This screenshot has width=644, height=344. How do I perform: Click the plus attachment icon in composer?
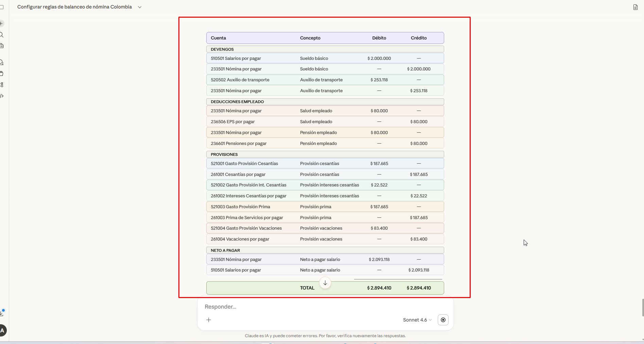pos(209,320)
